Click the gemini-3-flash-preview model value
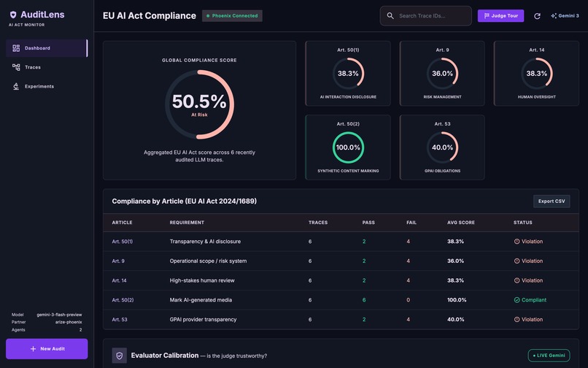Screen dimensions: 588x368 pos(59,315)
